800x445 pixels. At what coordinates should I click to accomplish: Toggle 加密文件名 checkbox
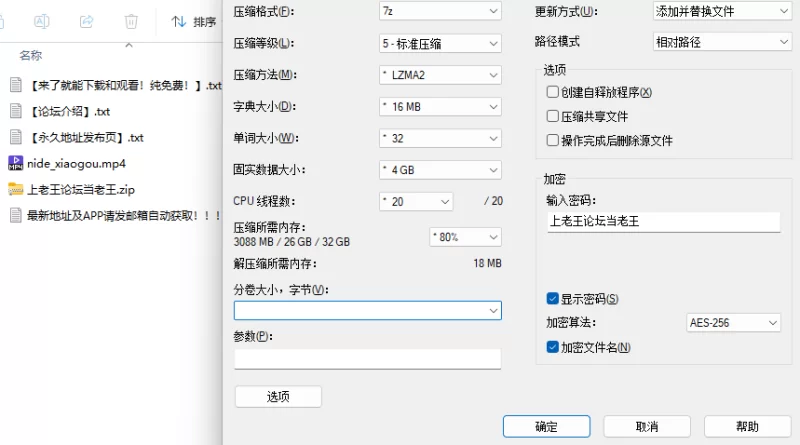coord(553,347)
